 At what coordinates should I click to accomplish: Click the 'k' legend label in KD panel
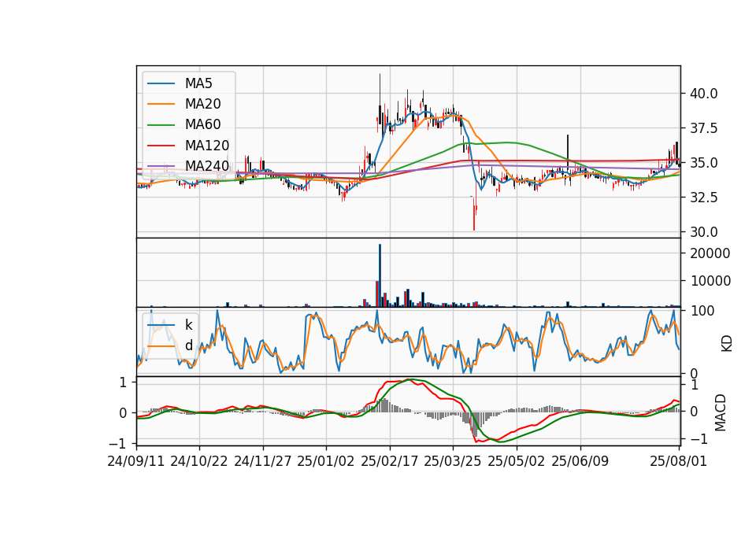(x=188, y=325)
